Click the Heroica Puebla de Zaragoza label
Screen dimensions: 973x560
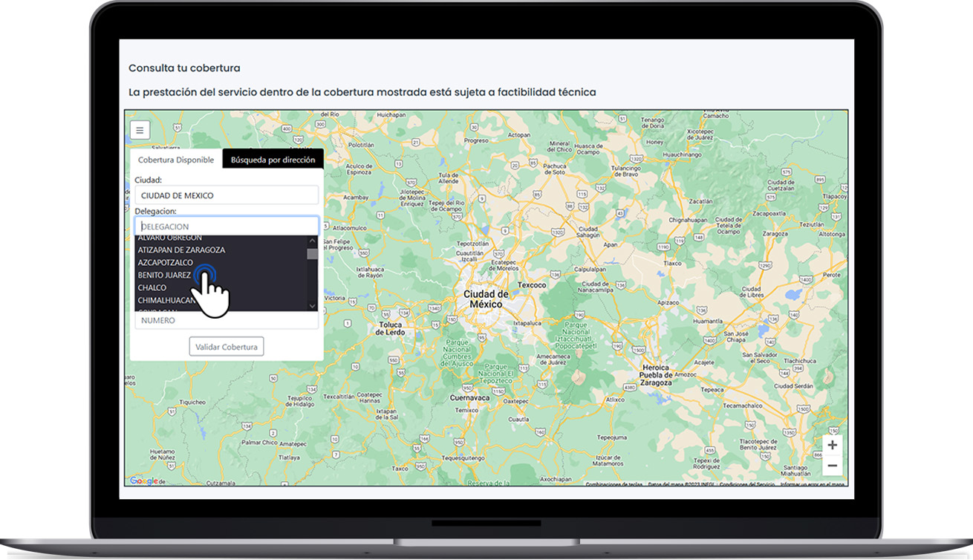pyautogui.click(x=657, y=375)
